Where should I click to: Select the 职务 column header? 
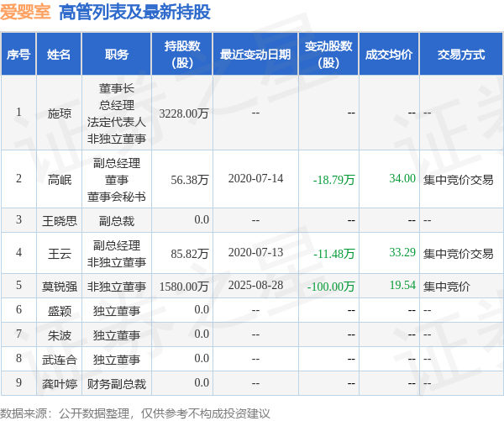(x=117, y=54)
